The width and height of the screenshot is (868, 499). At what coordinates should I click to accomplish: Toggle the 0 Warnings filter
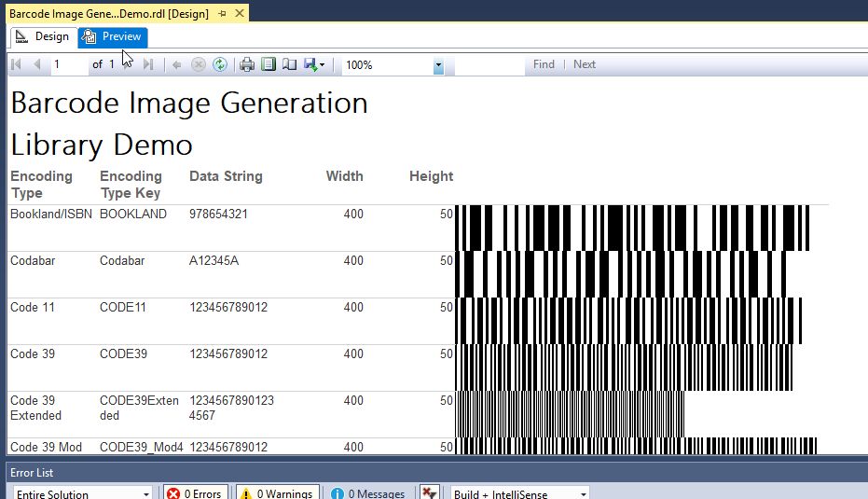[277, 493]
